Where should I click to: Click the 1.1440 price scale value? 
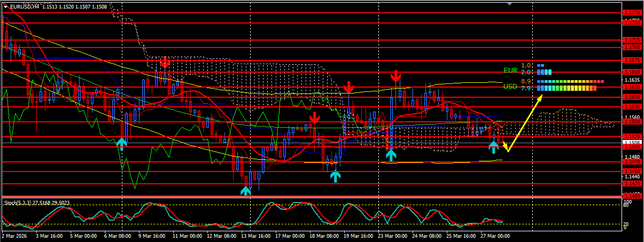pos(632,176)
